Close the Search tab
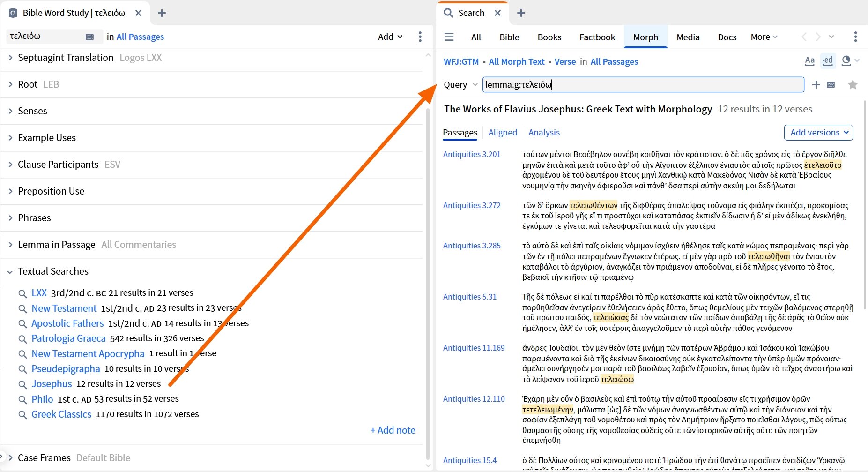This screenshot has width=868, height=472. (x=498, y=13)
